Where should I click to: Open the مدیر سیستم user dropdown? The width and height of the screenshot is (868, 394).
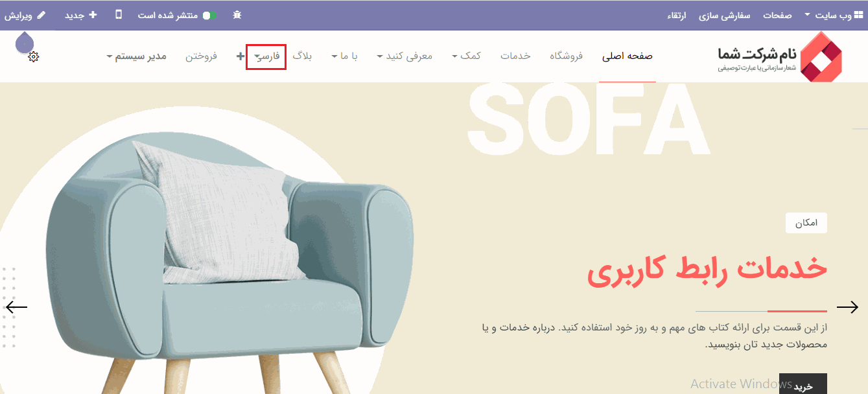[136, 56]
